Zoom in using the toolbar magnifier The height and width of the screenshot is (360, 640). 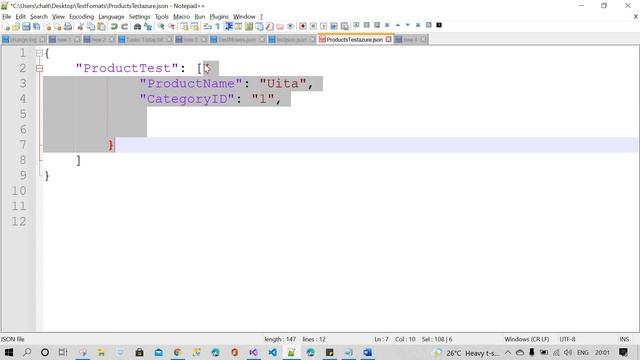pyautogui.click(x=161, y=27)
